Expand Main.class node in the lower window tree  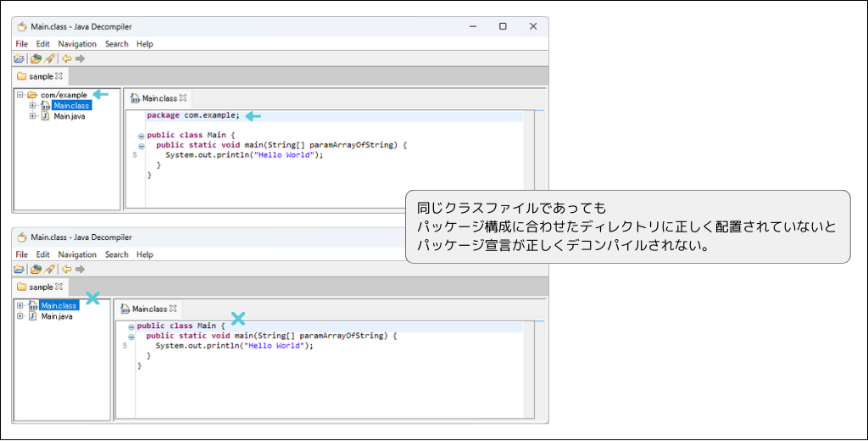(x=20, y=305)
